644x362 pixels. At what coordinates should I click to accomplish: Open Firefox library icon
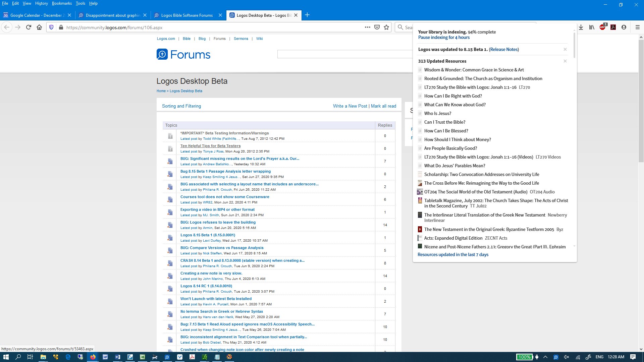click(x=592, y=27)
